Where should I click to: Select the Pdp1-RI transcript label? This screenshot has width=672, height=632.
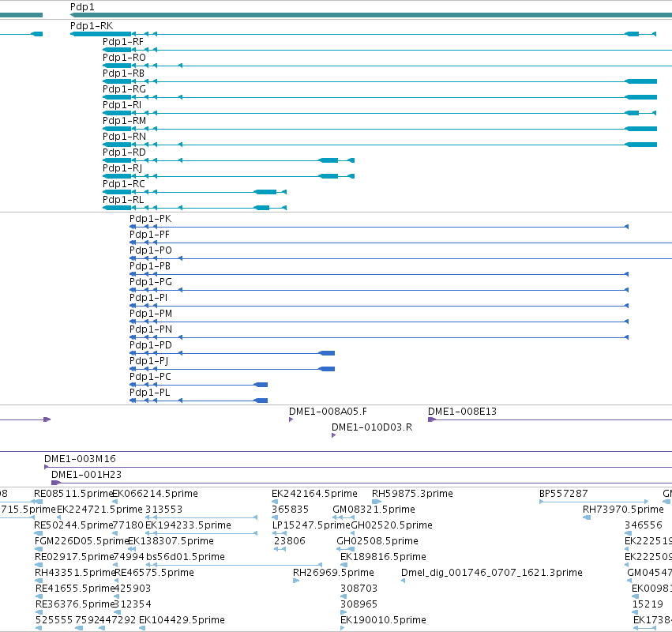[122, 105]
